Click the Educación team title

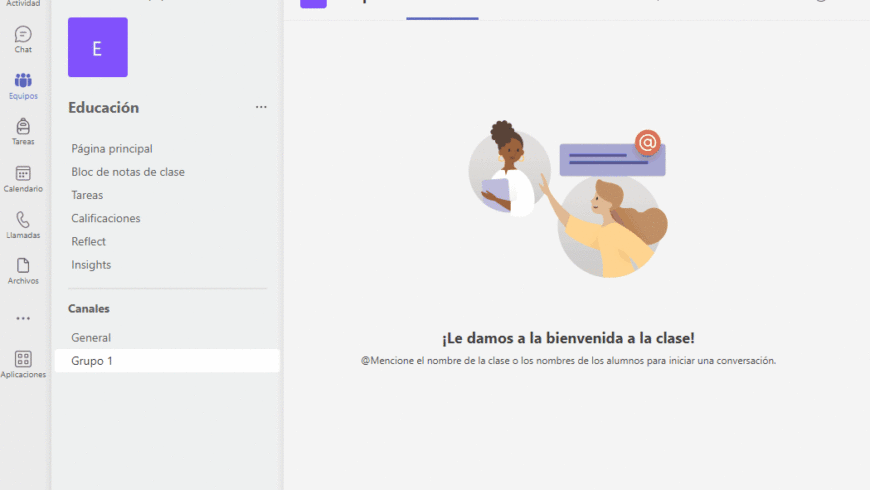(104, 108)
